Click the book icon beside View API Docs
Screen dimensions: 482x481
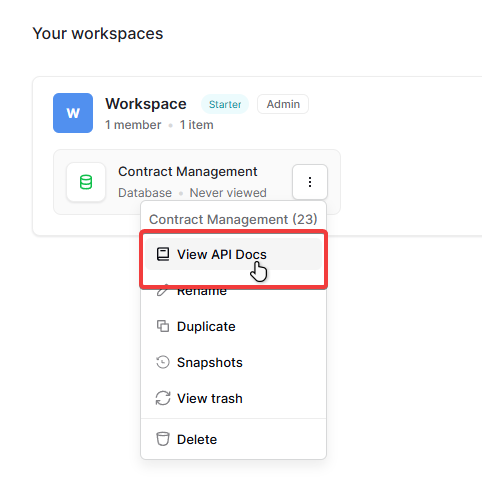(163, 254)
